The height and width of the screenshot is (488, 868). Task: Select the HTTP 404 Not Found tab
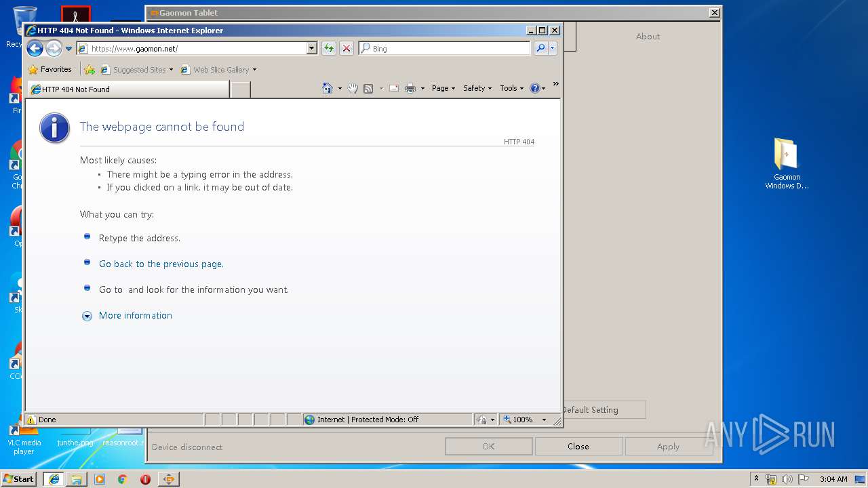coord(128,89)
